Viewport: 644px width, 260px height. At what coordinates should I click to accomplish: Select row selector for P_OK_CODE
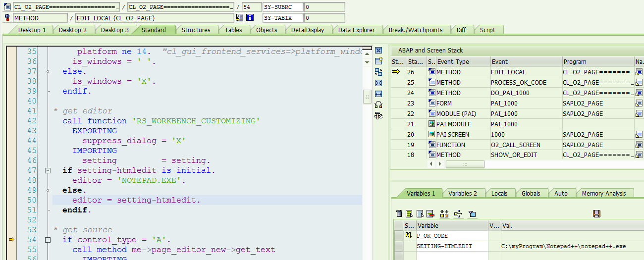click(x=398, y=236)
